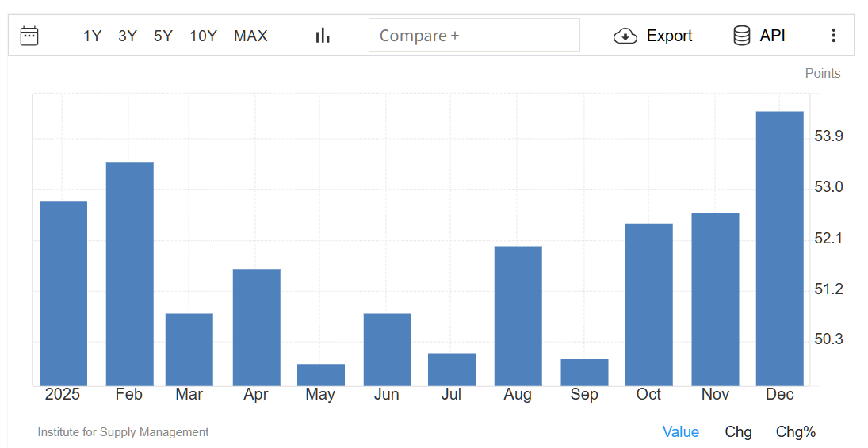Switch chart to 10Y range
The height and width of the screenshot is (448, 868).
point(203,36)
